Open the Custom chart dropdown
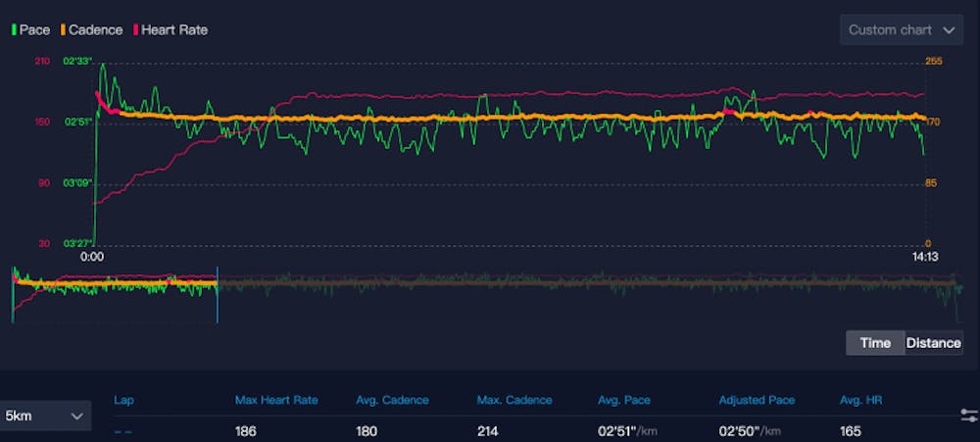980x442 pixels. (x=901, y=29)
